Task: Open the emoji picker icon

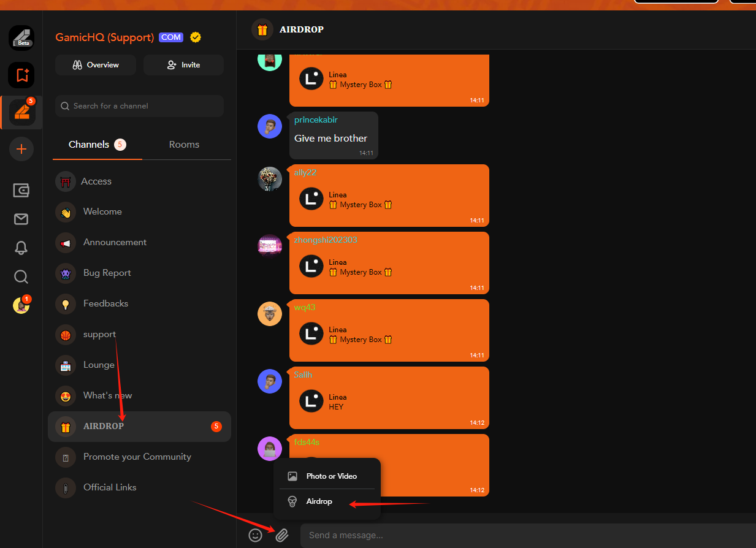Action: [x=256, y=535]
